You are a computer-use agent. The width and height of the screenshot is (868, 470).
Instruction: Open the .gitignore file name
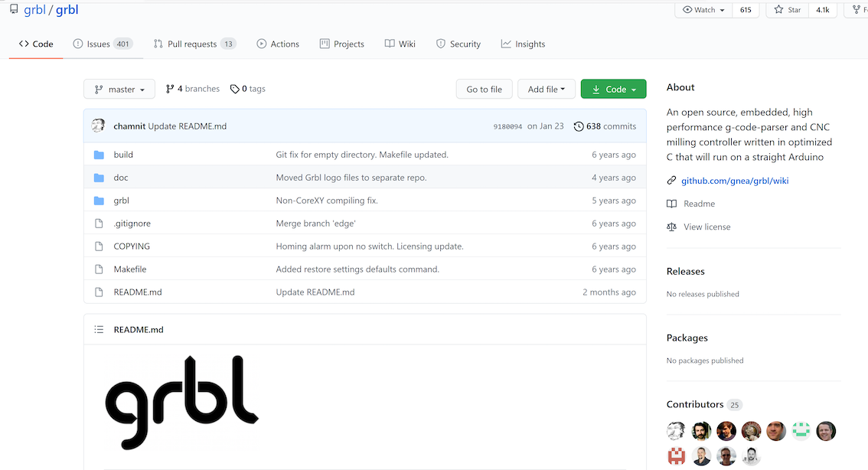[132, 224]
